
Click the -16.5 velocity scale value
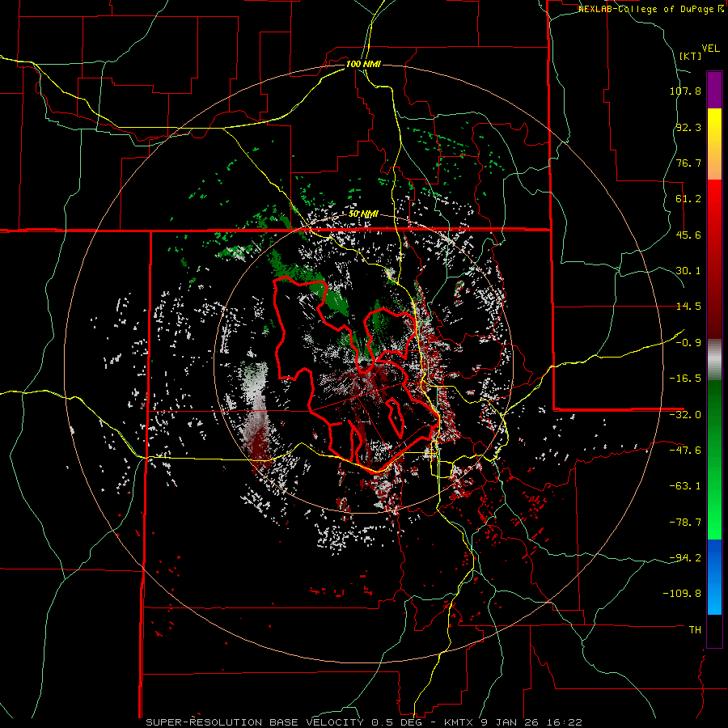685,379
